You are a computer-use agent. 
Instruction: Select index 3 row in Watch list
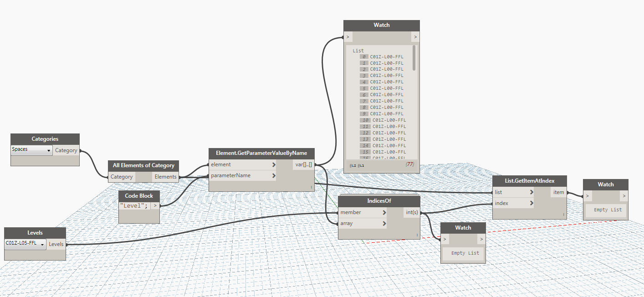click(x=381, y=76)
